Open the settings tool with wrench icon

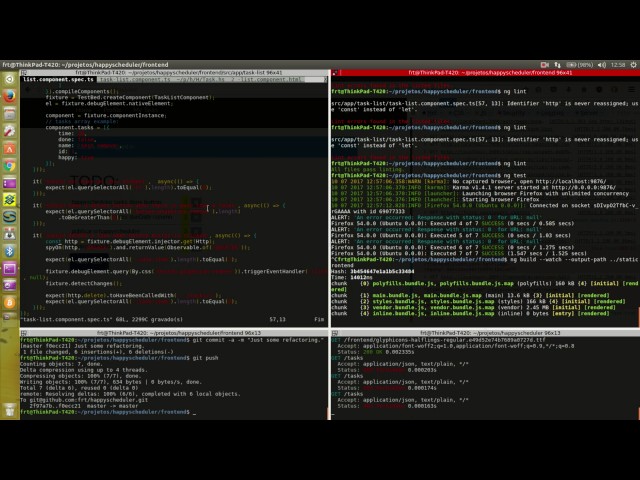point(9,131)
